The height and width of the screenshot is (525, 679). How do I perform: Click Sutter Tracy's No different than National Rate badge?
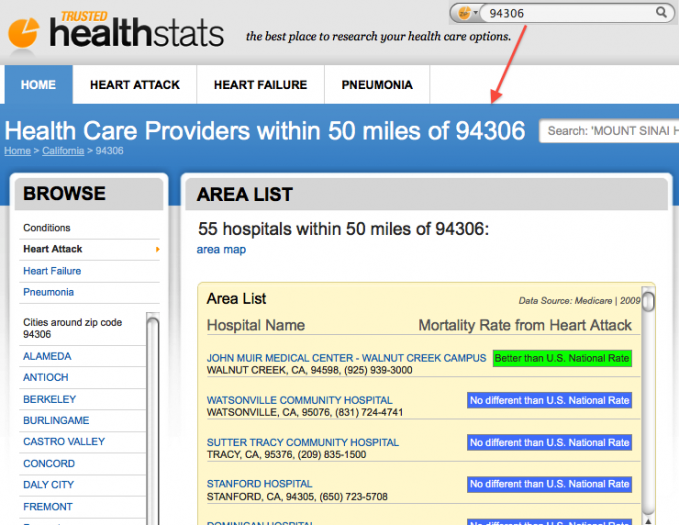point(549,442)
